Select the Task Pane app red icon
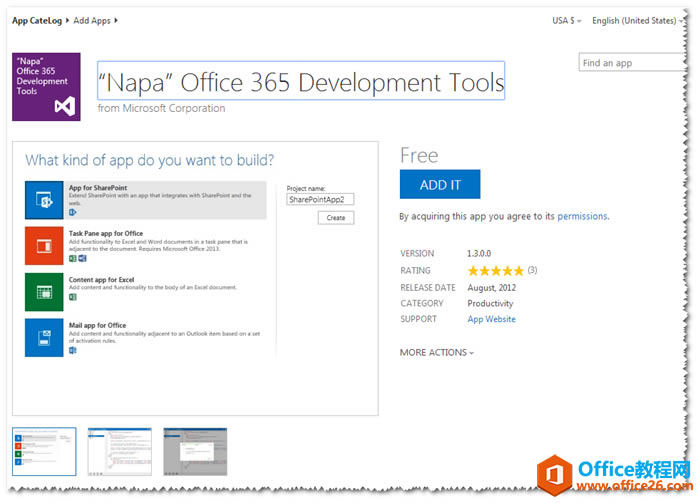Image resolution: width=700 pixels, height=503 pixels. (44, 246)
